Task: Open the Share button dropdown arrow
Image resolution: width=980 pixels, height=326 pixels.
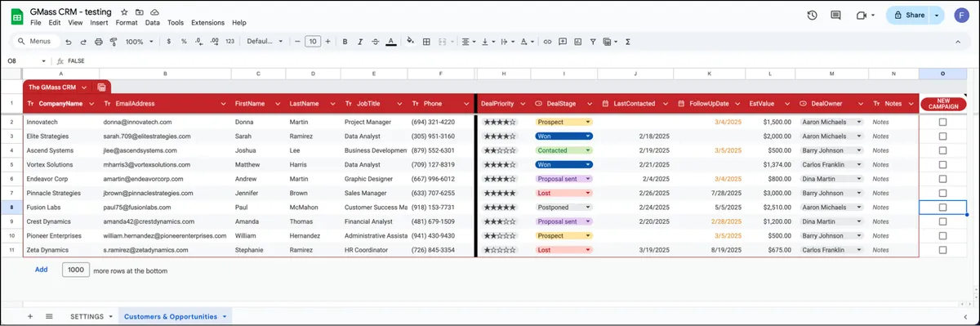Action: (936, 16)
